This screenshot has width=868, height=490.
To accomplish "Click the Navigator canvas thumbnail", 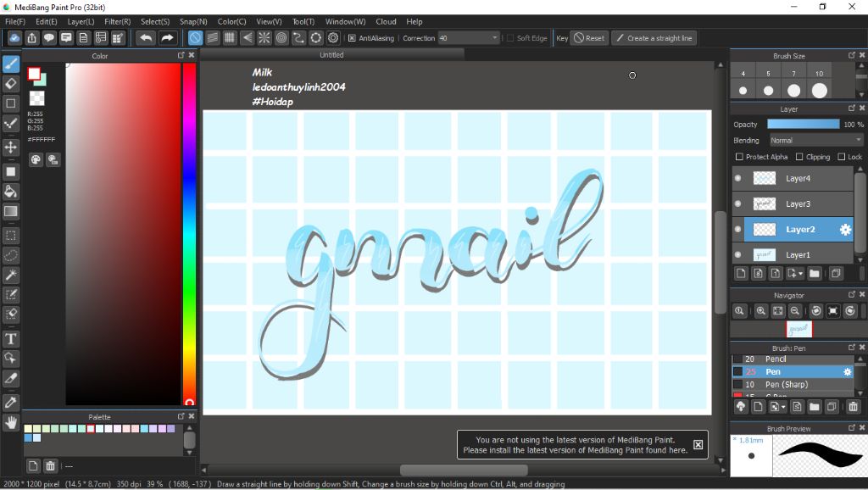I will 799,330.
